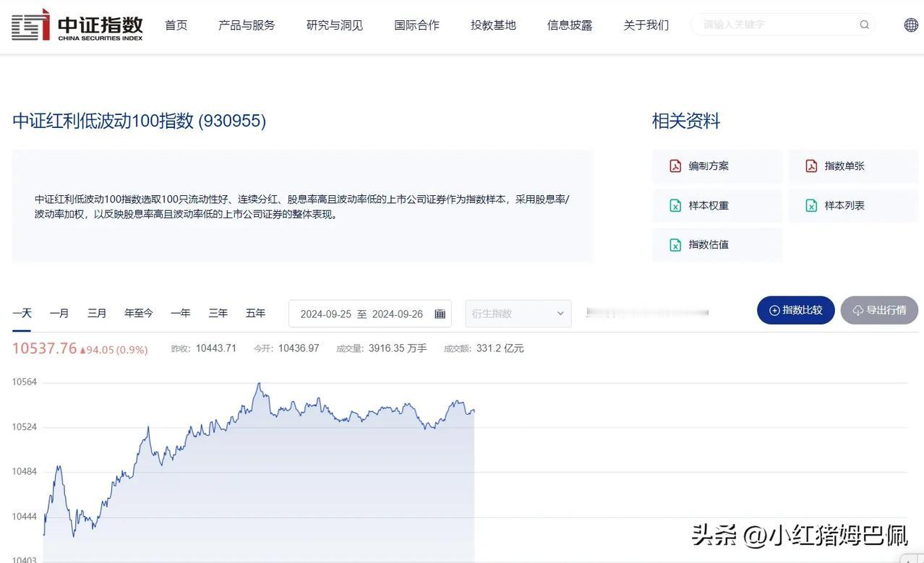Click the Excel icon beside 指数估值
The height and width of the screenshot is (563, 924).
click(x=675, y=244)
